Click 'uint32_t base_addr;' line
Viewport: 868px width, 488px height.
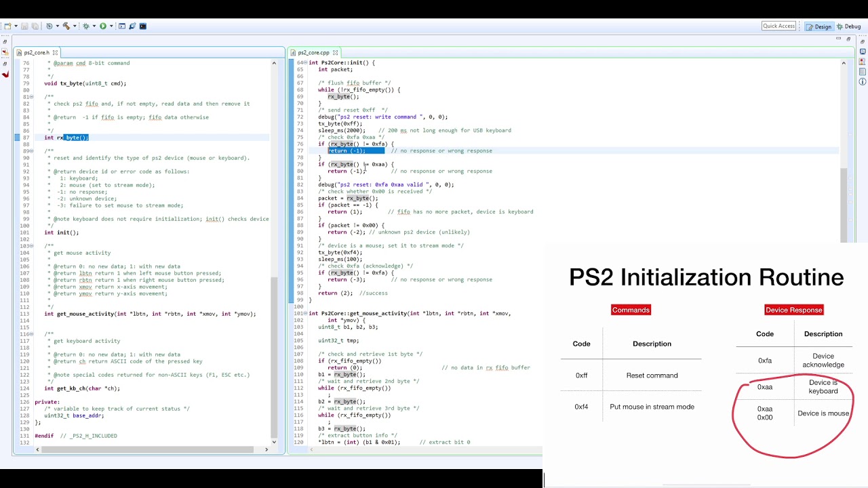74,415
